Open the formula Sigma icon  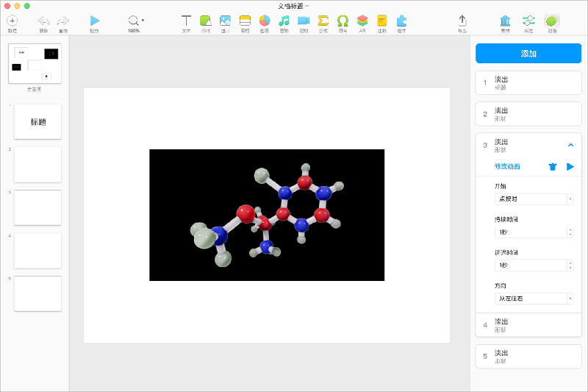tap(323, 21)
